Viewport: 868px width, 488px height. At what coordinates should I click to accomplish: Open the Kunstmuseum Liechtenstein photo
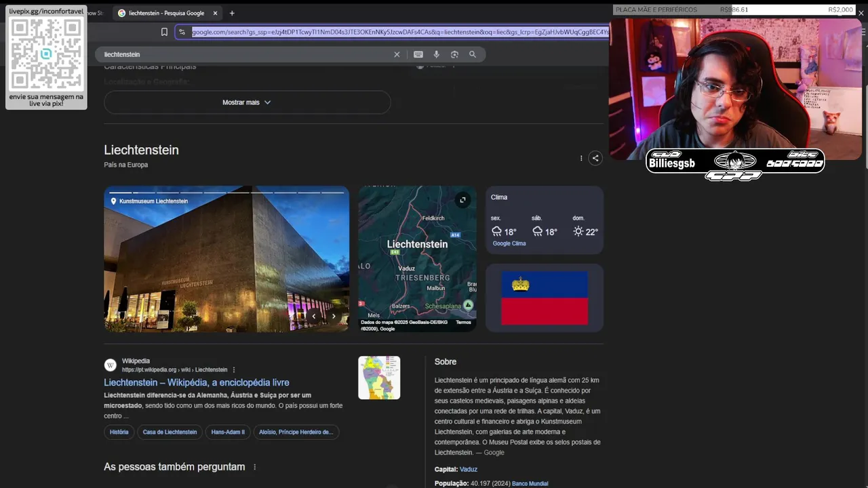[x=226, y=259]
